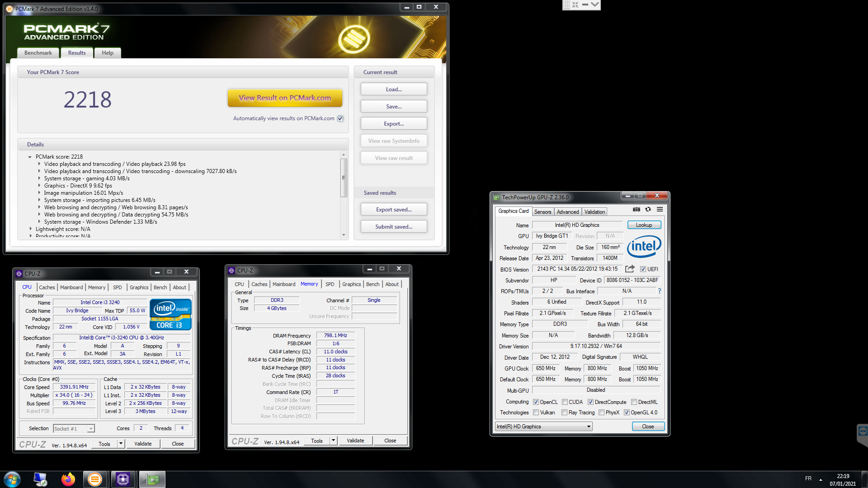Toggle the PhysX checkbox
The height and width of the screenshot is (488, 868).
click(x=601, y=413)
